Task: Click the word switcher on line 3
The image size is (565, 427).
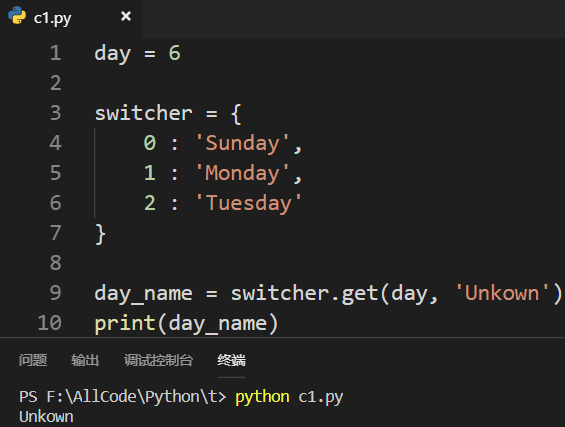Action: tap(143, 113)
